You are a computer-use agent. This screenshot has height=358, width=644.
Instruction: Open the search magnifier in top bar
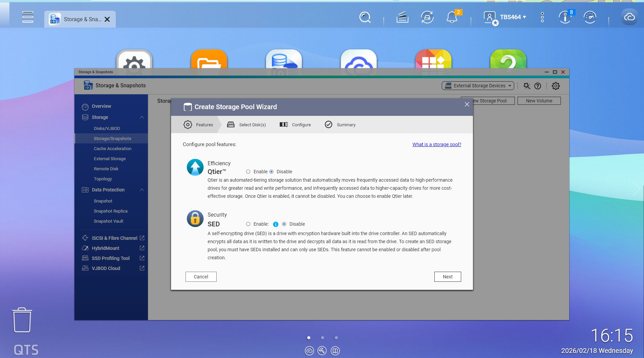[365, 17]
